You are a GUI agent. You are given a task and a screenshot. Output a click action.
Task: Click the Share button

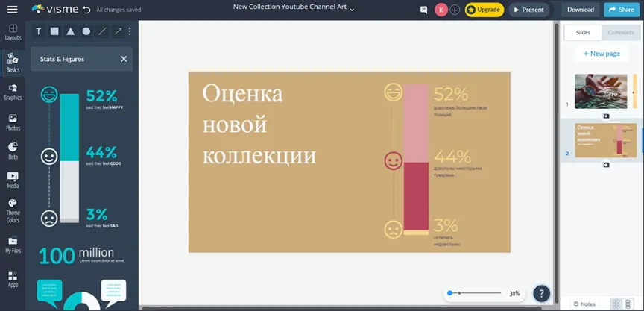click(622, 10)
